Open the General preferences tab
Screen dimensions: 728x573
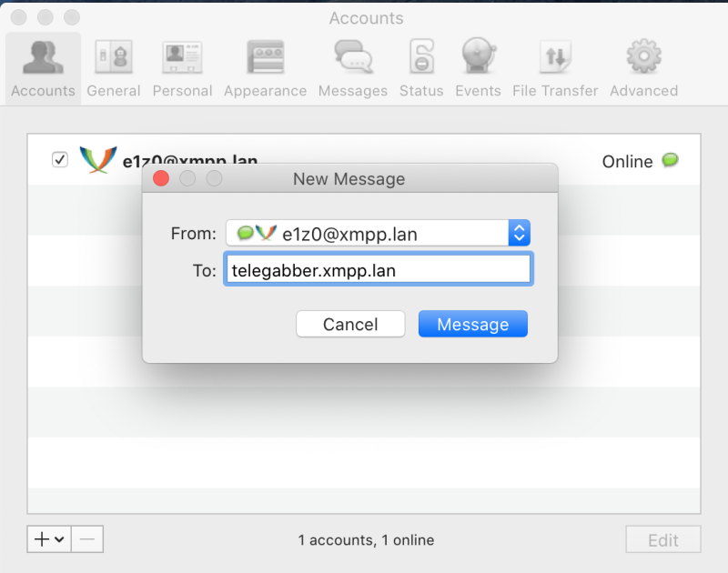pos(114,69)
